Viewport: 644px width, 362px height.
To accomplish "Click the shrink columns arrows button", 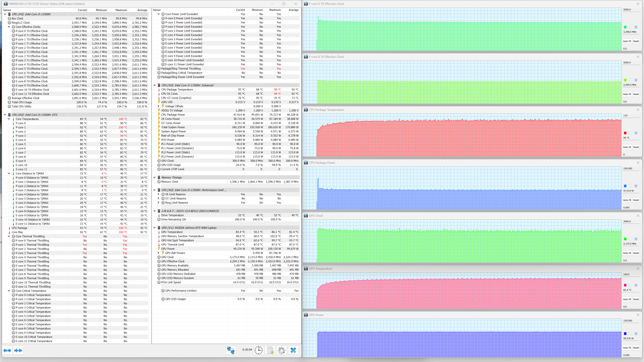I will (x=18, y=350).
